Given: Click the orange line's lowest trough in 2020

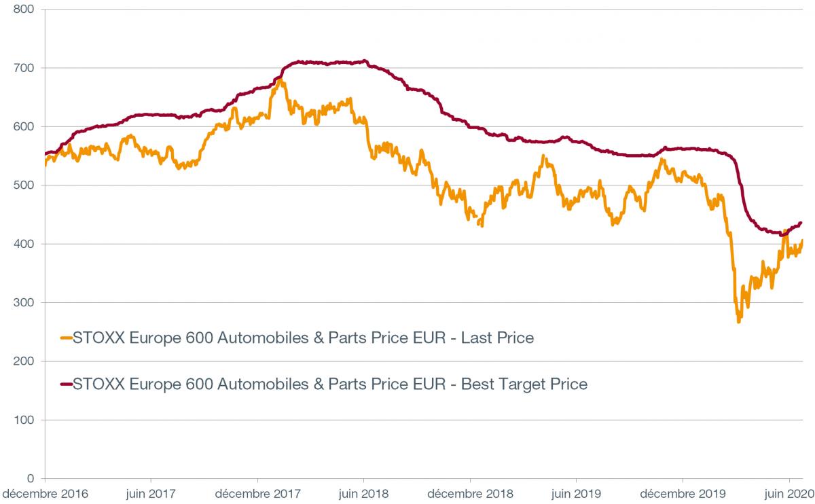Looking at the screenshot, I should click(x=738, y=321).
